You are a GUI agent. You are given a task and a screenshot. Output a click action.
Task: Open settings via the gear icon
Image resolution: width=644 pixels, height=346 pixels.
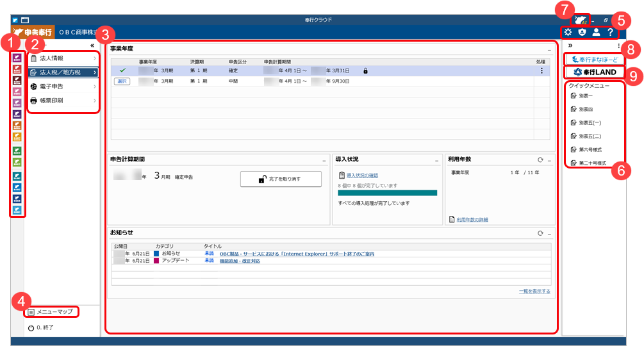pyautogui.click(x=568, y=32)
